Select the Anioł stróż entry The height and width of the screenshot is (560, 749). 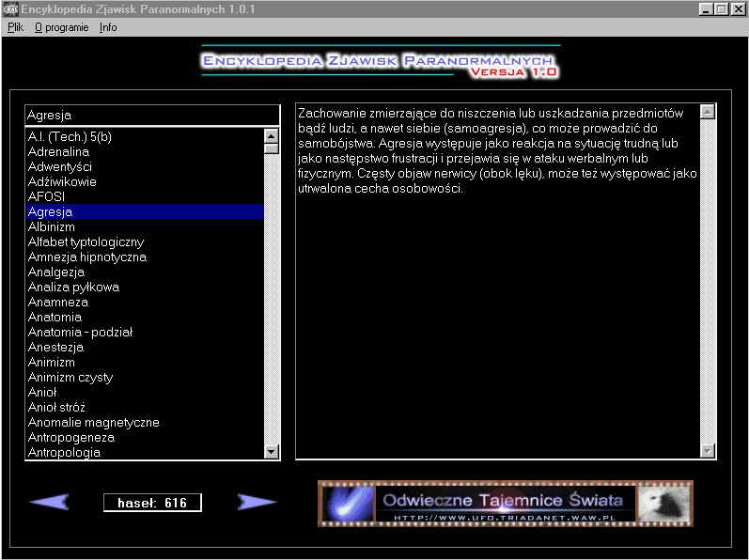(x=57, y=408)
